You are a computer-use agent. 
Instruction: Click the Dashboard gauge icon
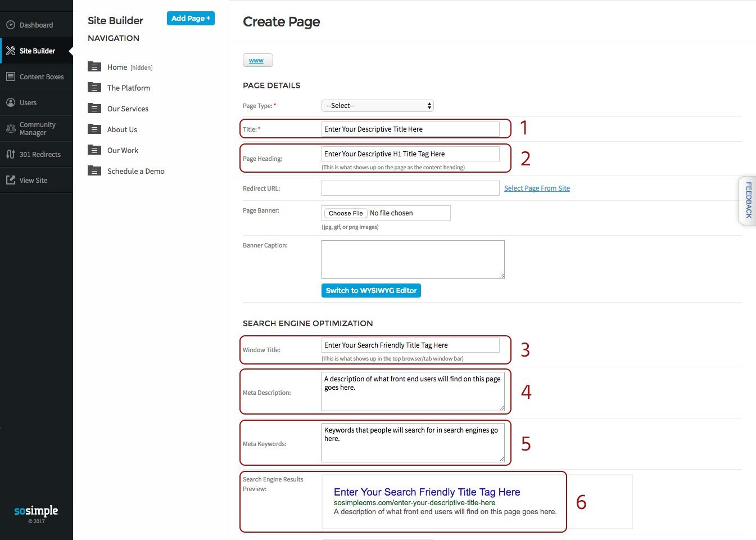(10, 25)
